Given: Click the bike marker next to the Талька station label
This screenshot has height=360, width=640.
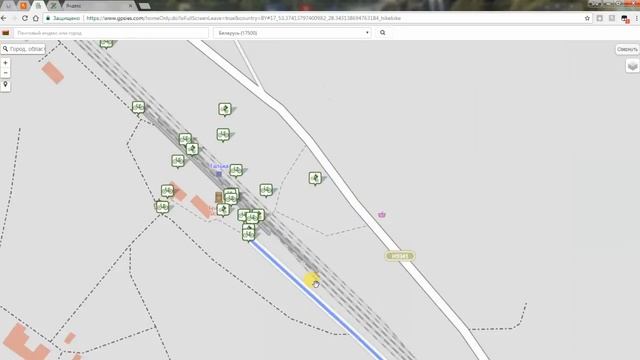Looking at the screenshot, I should click(x=236, y=170).
